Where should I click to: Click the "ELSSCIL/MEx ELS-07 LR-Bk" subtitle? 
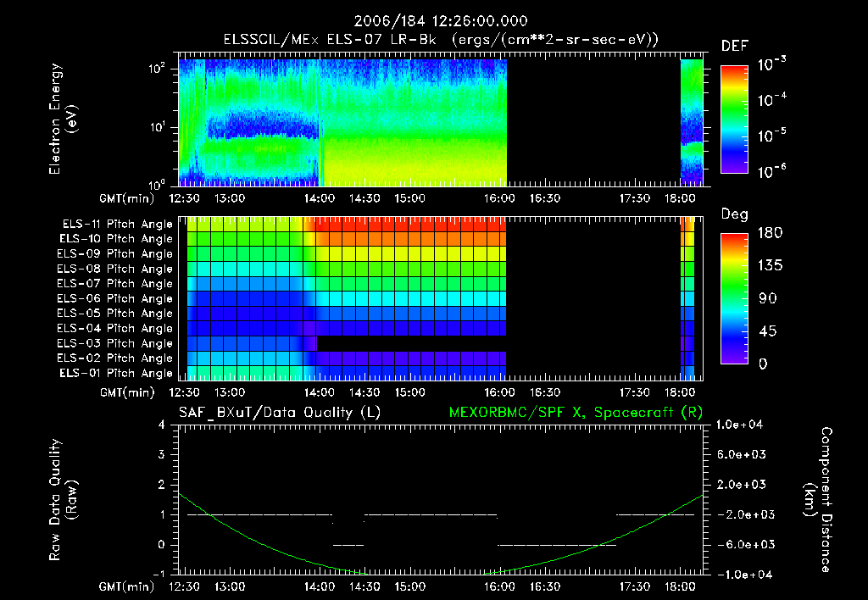click(330, 40)
